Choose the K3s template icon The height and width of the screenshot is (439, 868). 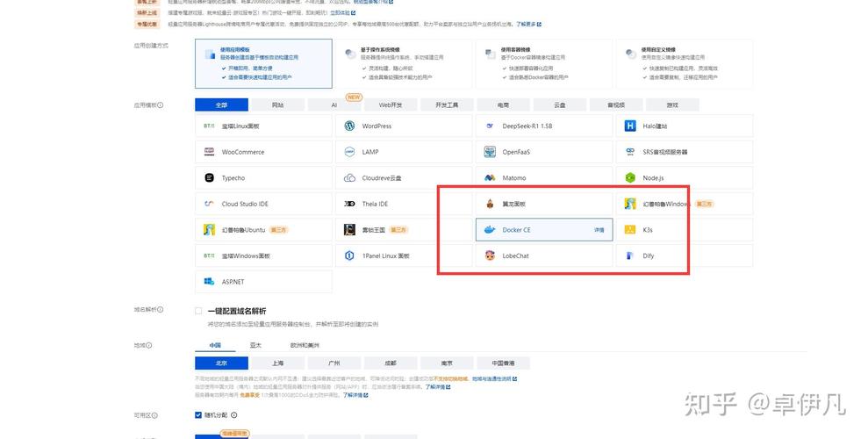coord(630,230)
